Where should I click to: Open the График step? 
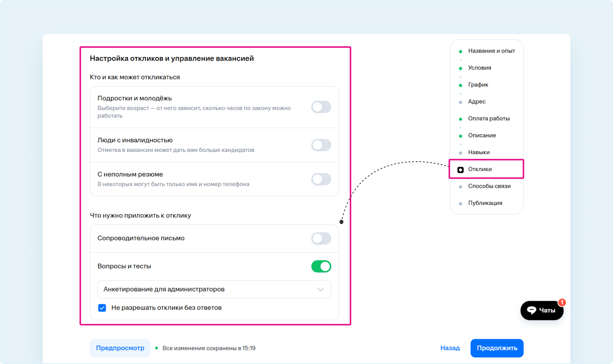[x=478, y=85]
